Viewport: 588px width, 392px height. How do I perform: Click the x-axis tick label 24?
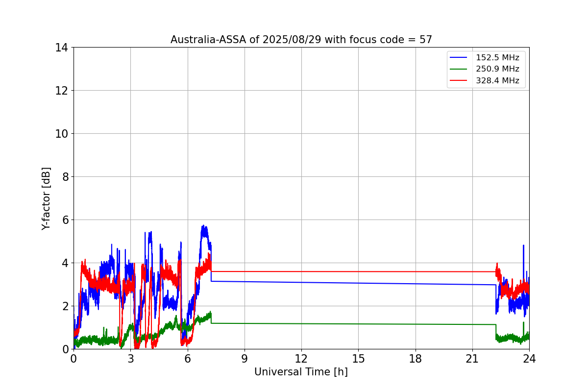pos(529,359)
